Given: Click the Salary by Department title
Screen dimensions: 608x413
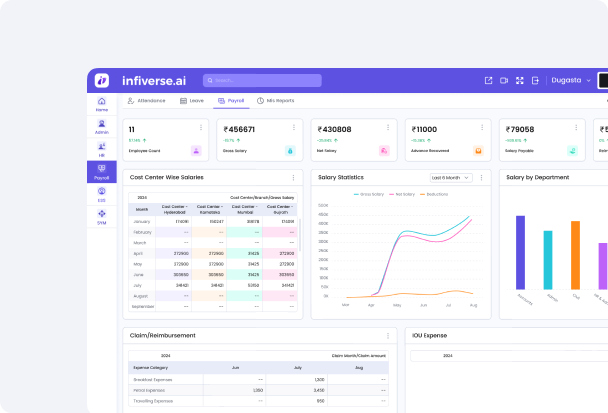Looking at the screenshot, I should 537,178.
